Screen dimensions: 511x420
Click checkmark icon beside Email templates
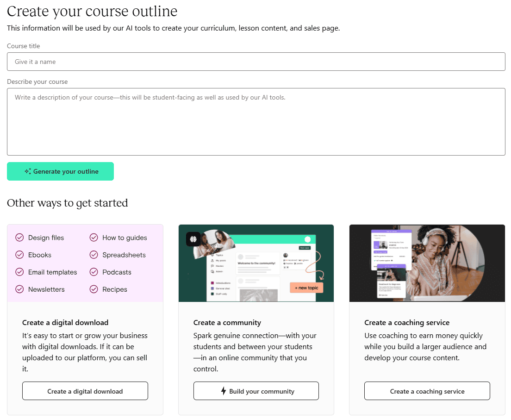(19, 272)
